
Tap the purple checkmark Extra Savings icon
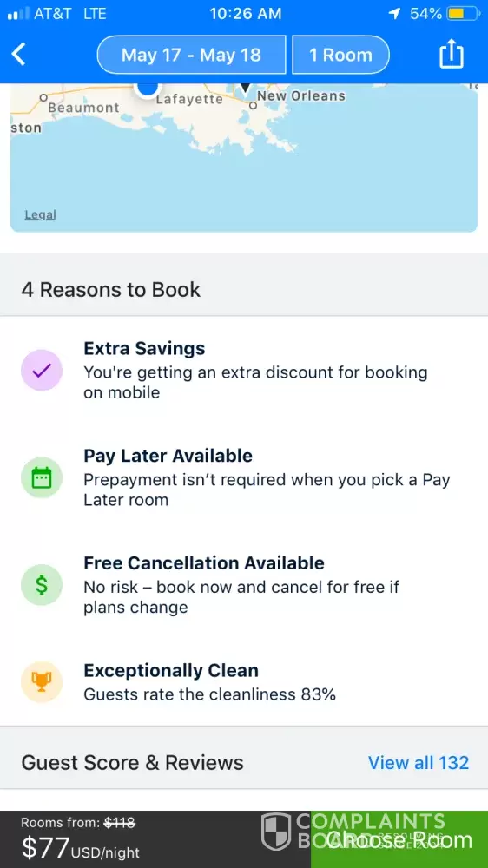42,371
